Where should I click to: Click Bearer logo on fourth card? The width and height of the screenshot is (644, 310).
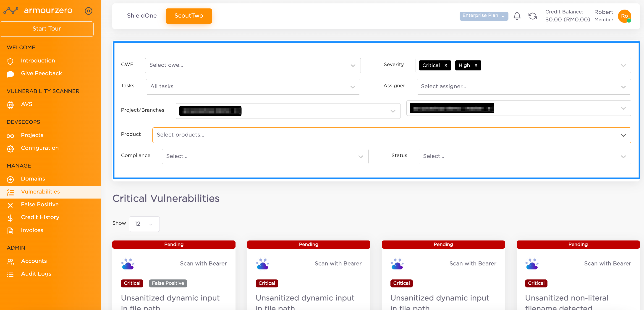point(532,264)
